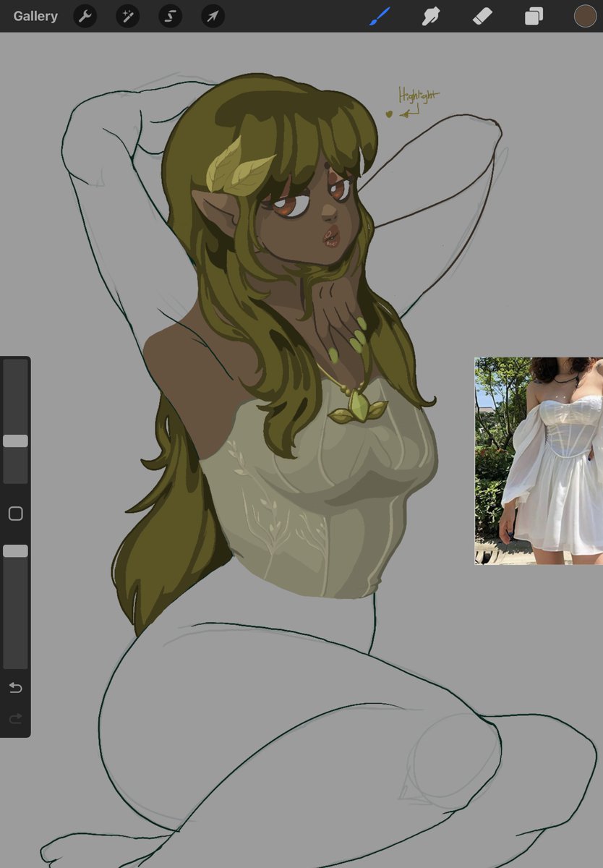Redo the last undone stroke
Screen dimensions: 603x868
point(15,718)
